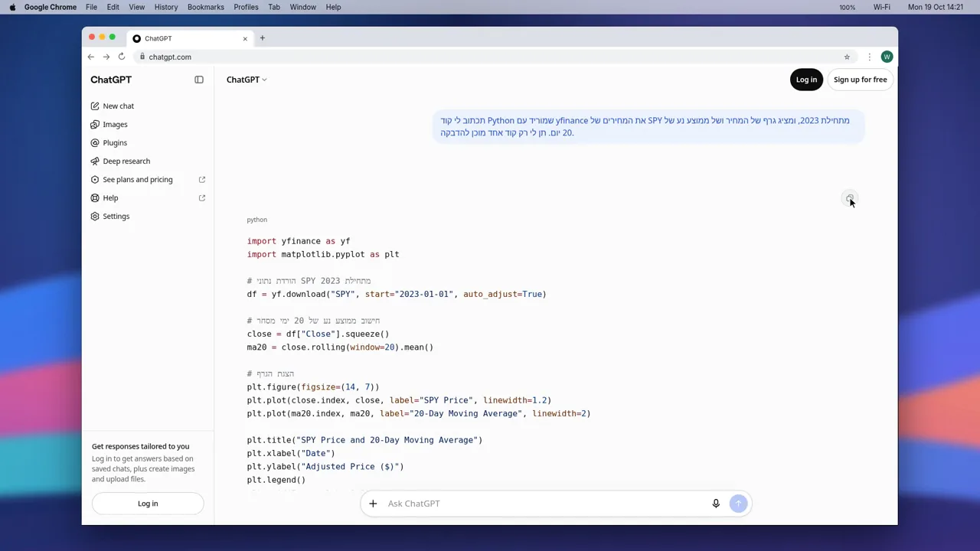The height and width of the screenshot is (551, 980).
Task: Open the Bookmarks menu
Action: [x=206, y=7]
